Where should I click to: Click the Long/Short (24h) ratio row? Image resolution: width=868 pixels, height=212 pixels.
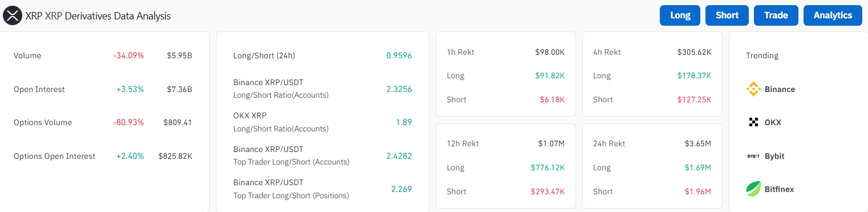(322, 55)
